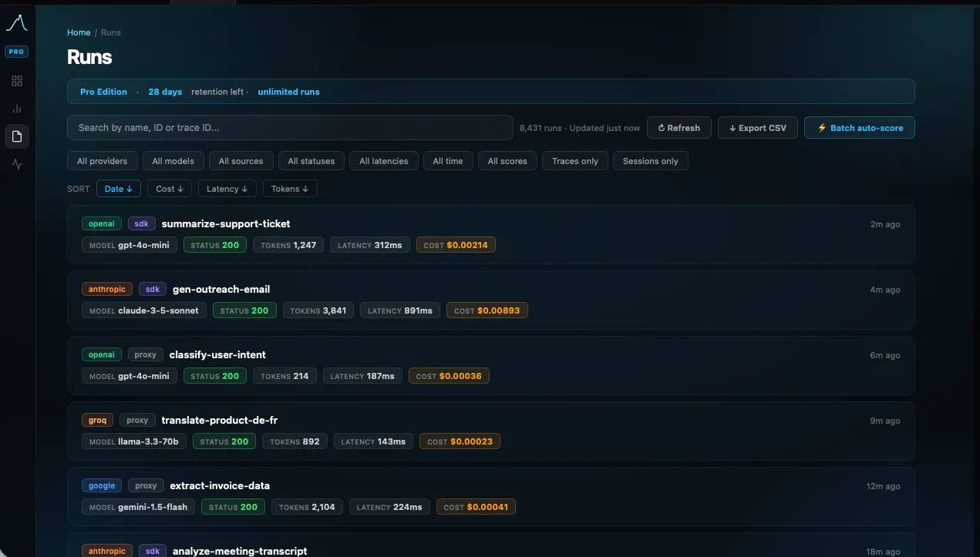Click the 2m ago timestamp
Viewport: 980px width, 557px height.
885,224
